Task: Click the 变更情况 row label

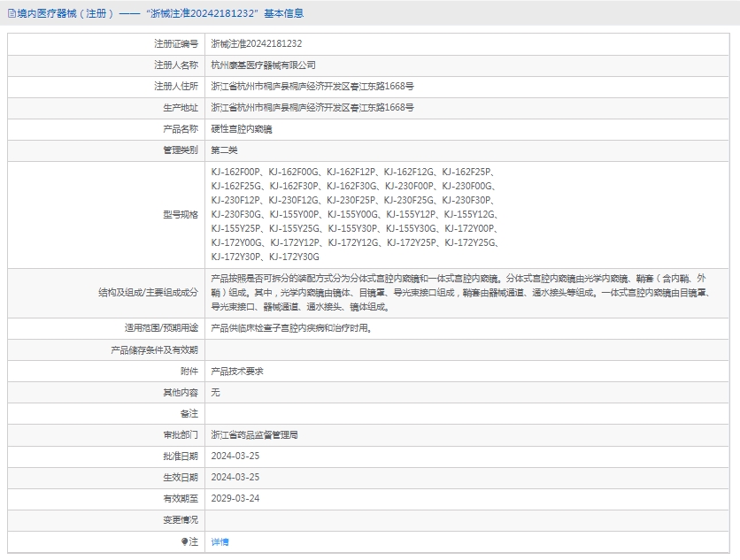Action: pos(181,520)
